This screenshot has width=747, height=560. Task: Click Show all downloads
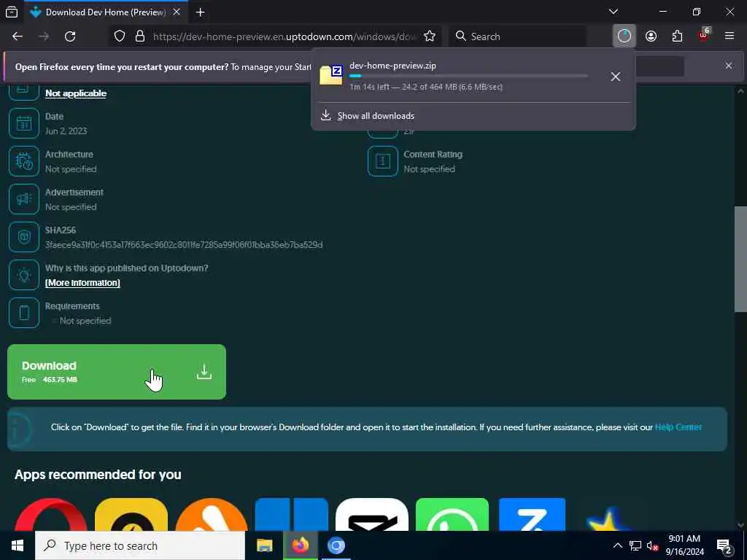376,116
